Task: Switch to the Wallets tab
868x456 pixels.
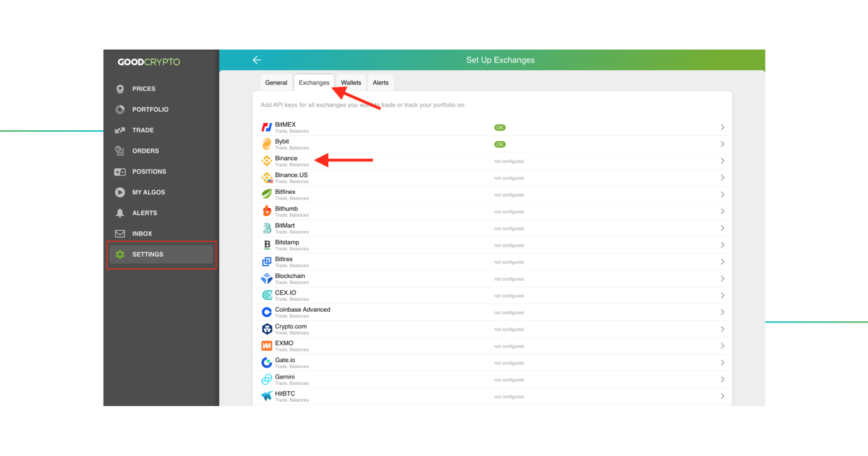Action: [x=351, y=83]
